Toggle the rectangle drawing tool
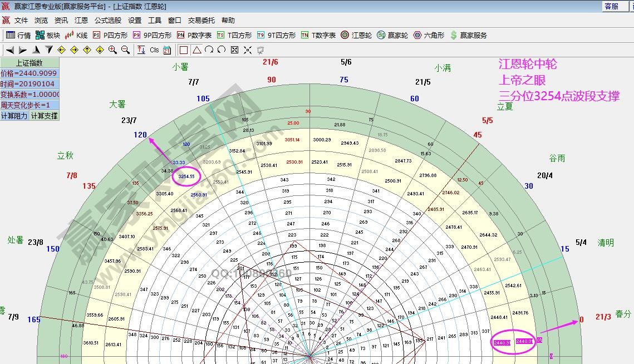The image size is (634, 364). [184, 50]
